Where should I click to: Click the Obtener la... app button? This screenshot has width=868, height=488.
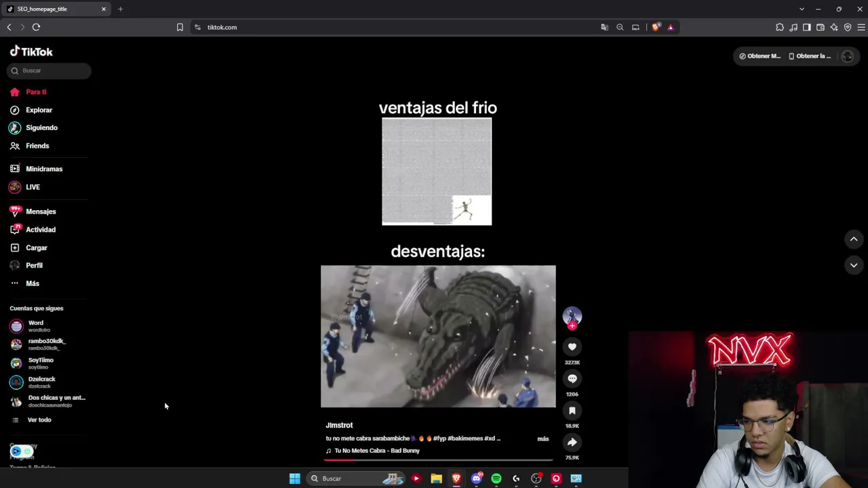810,56
